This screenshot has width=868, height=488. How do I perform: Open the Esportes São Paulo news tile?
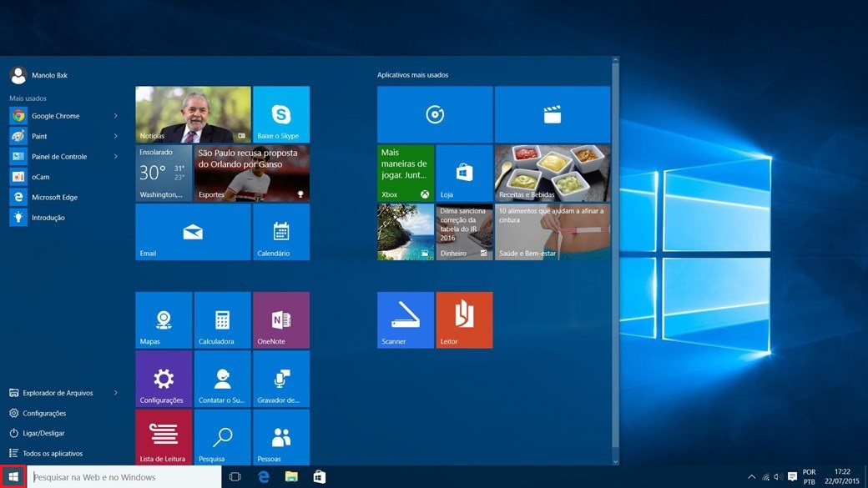(x=252, y=174)
